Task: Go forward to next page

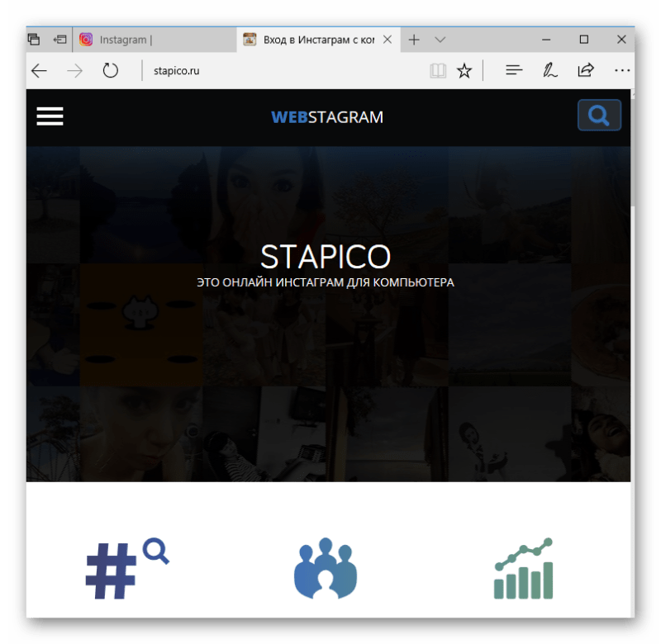Action: click(74, 70)
